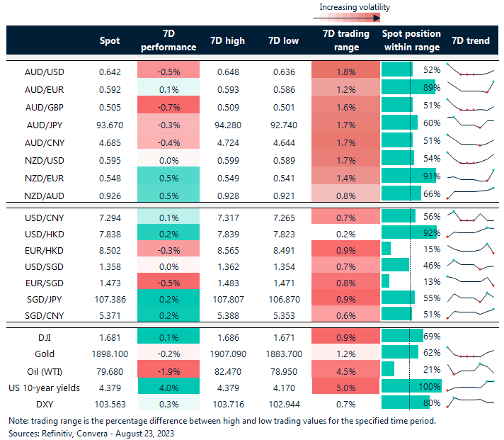
Task: Select the Spot position within range header
Action: click(x=411, y=41)
